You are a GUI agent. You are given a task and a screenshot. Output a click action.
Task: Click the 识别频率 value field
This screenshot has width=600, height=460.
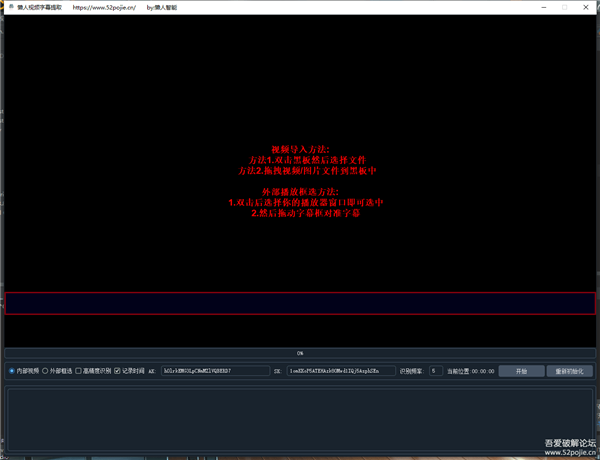pyautogui.click(x=436, y=371)
